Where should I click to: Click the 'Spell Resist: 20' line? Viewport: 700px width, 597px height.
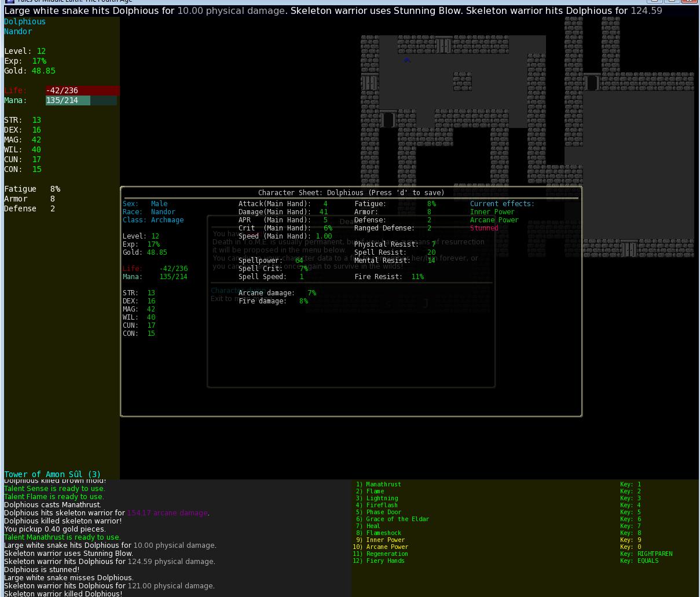[x=395, y=252]
